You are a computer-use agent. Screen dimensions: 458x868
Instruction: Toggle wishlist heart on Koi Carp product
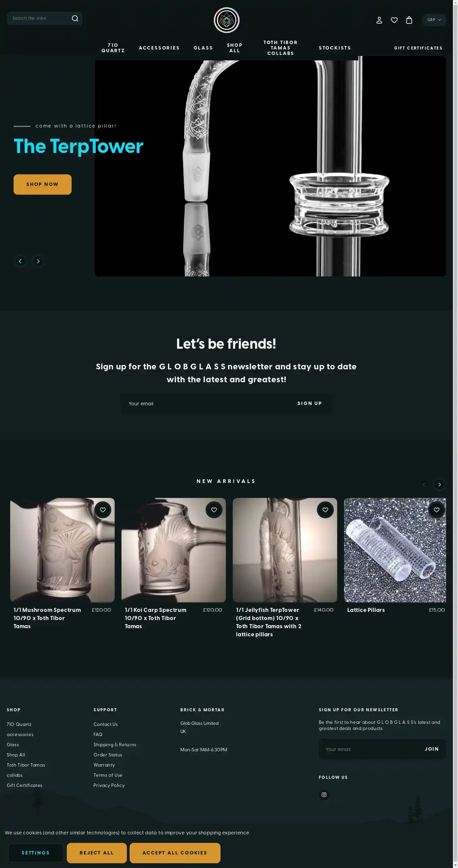click(x=214, y=510)
